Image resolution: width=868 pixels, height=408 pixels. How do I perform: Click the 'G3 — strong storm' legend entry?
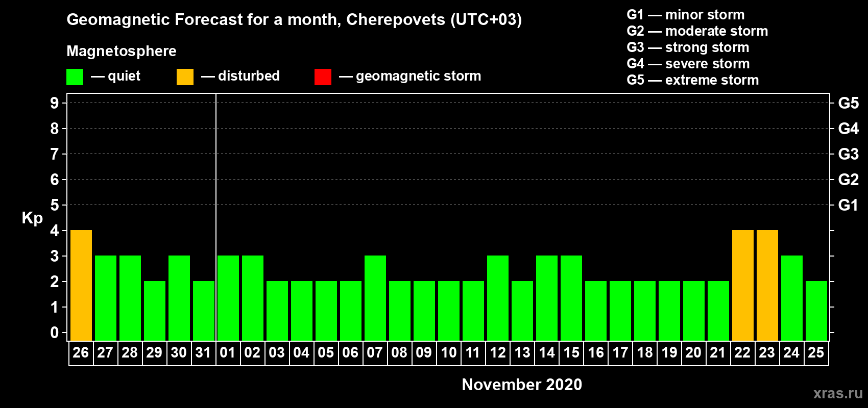click(688, 47)
